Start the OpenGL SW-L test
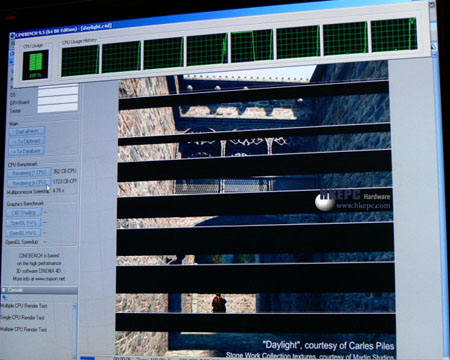Image resolution: width=450 pixels, height=360 pixels. click(23, 222)
